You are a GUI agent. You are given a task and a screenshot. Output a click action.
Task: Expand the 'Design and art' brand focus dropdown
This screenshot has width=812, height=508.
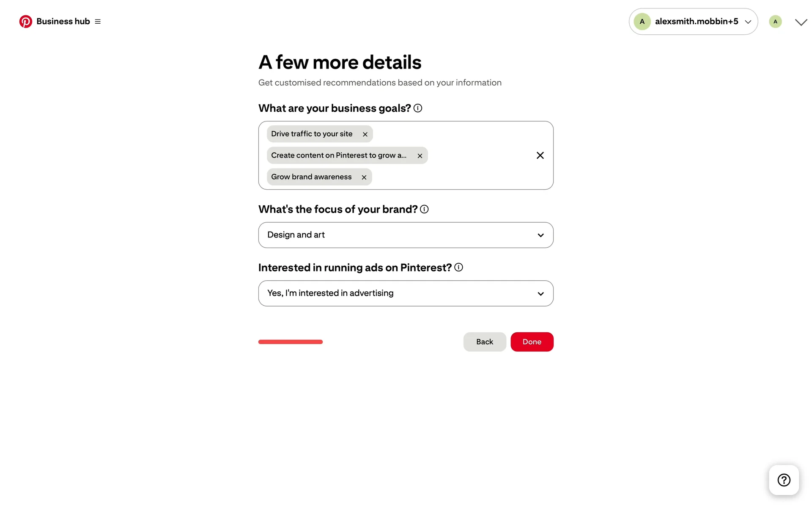point(406,235)
